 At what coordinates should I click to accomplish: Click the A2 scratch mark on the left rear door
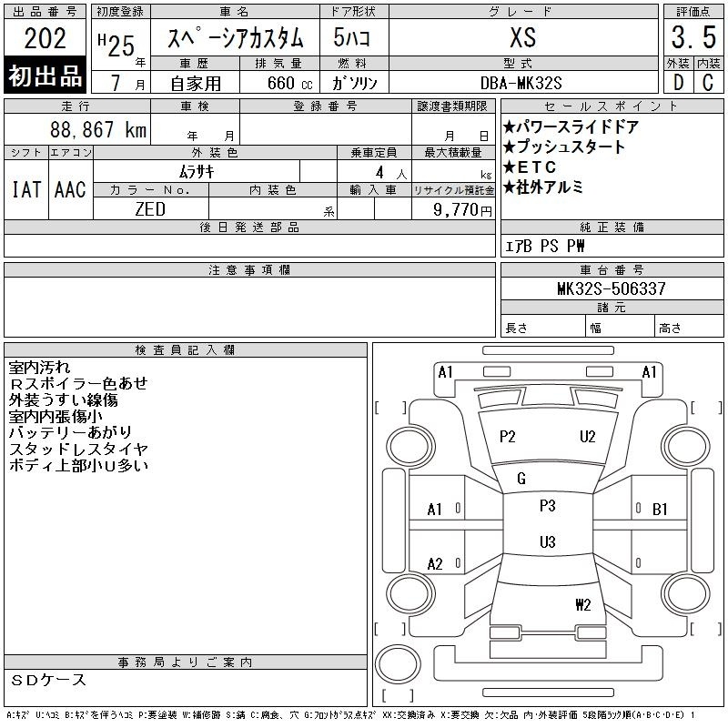tap(435, 564)
